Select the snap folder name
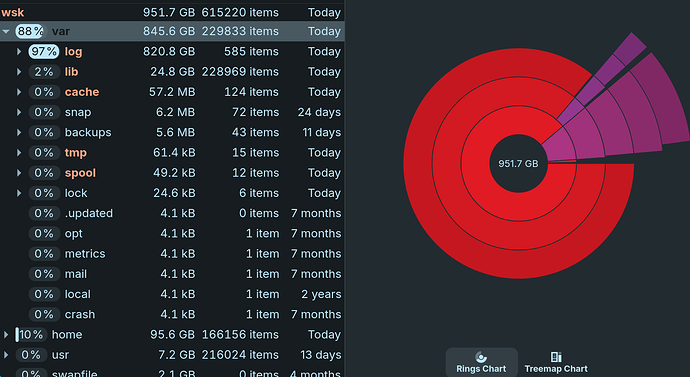The image size is (690, 377). 78,113
